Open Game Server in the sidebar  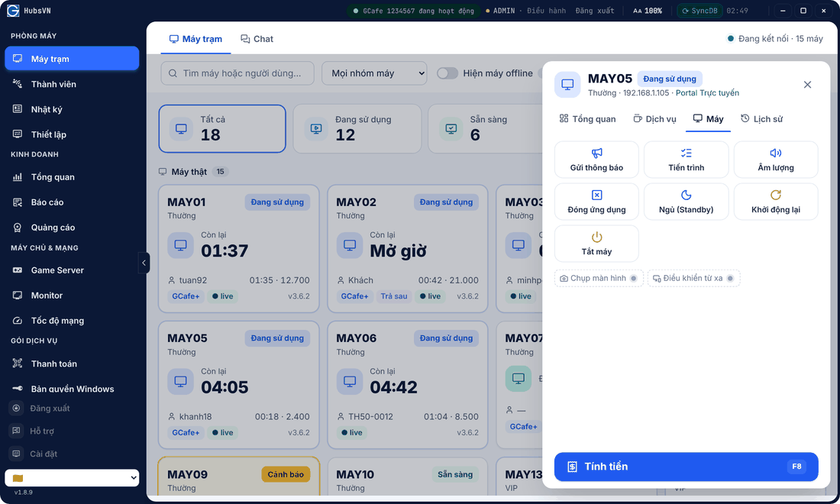(72, 270)
